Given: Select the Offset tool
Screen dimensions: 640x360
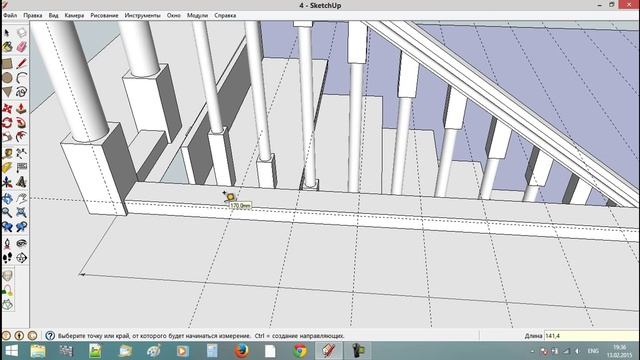Looking at the screenshot, I should coord(22,137).
